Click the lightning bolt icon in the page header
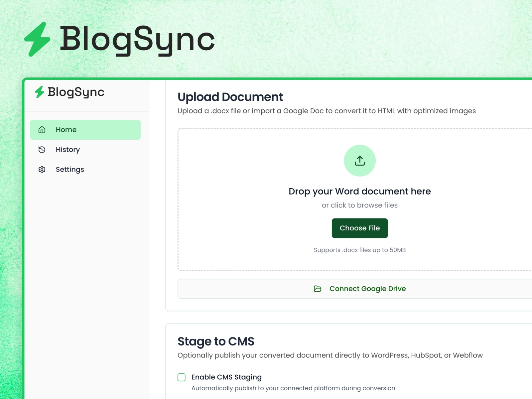Image resolution: width=532 pixels, height=399 pixels. click(37, 39)
